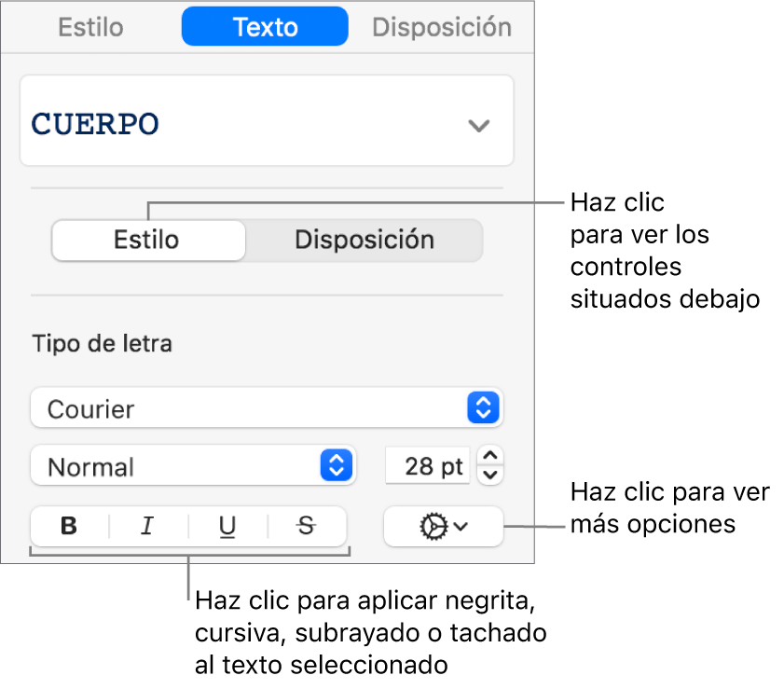Apply bold with the B button
Viewport: 784px width, 689px height.
click(x=69, y=526)
